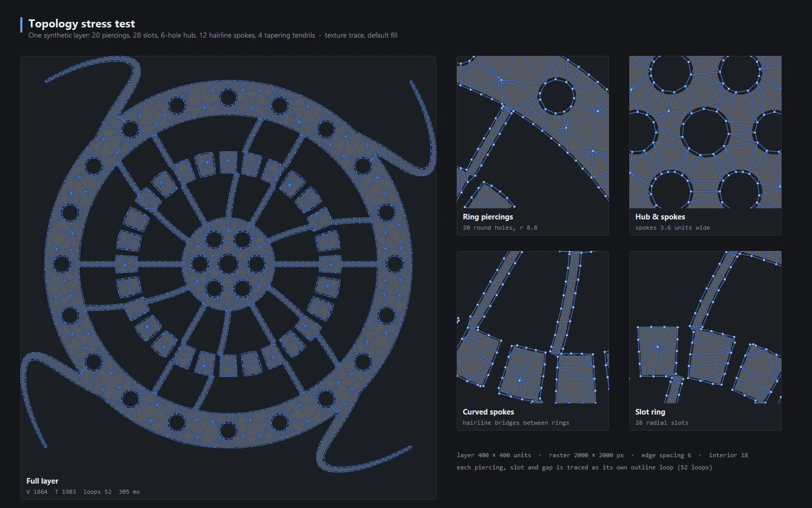
Task: Click the 'Topology stress test' heading
Action: point(82,24)
